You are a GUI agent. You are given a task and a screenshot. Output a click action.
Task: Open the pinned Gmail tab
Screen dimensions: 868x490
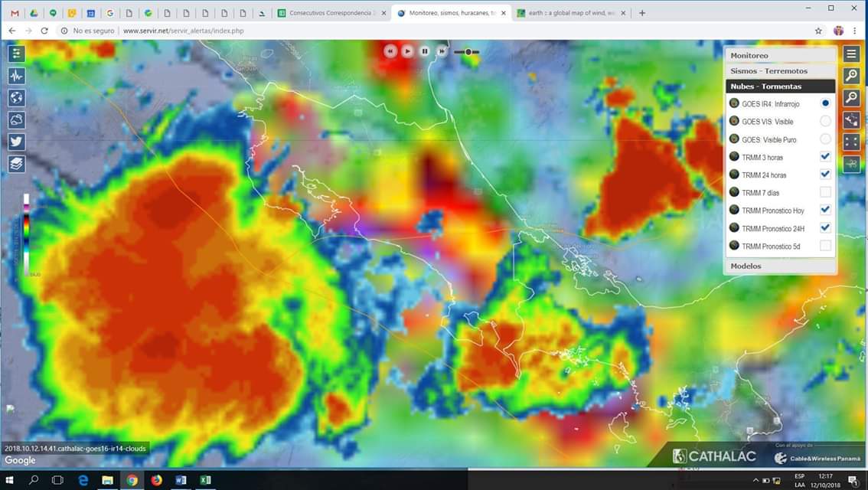[15, 13]
